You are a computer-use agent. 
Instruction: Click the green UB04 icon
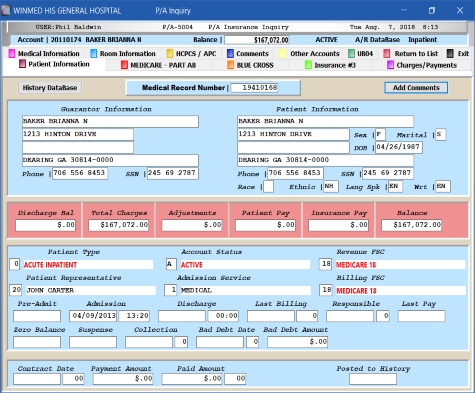[351, 54]
